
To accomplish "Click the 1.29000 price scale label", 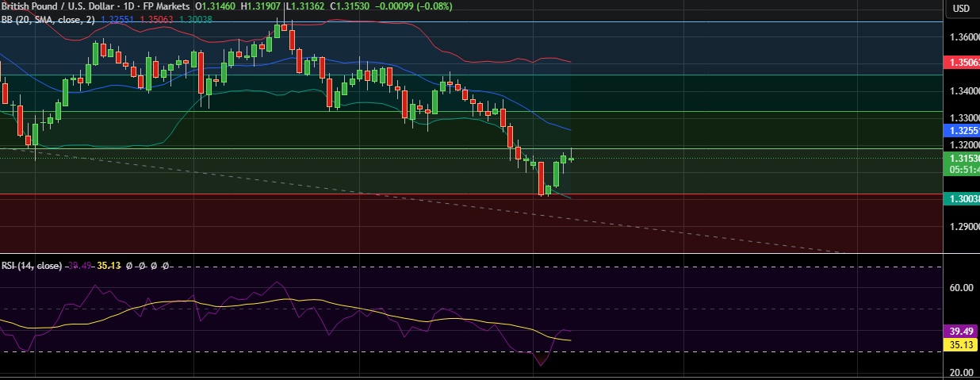I will pos(963,226).
